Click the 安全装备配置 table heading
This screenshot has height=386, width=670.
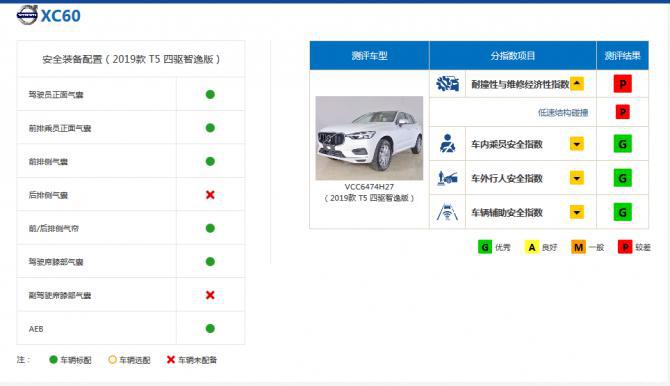point(131,59)
